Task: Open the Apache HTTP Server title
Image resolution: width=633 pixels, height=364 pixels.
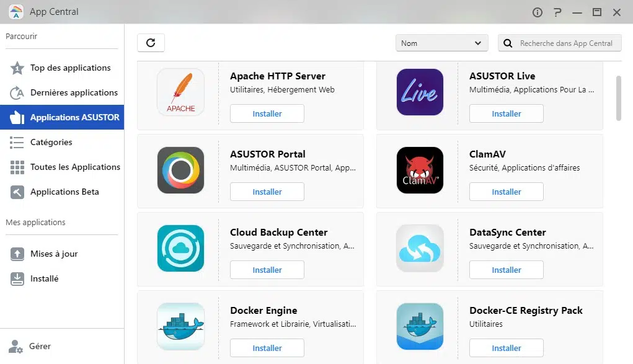Action: [277, 76]
